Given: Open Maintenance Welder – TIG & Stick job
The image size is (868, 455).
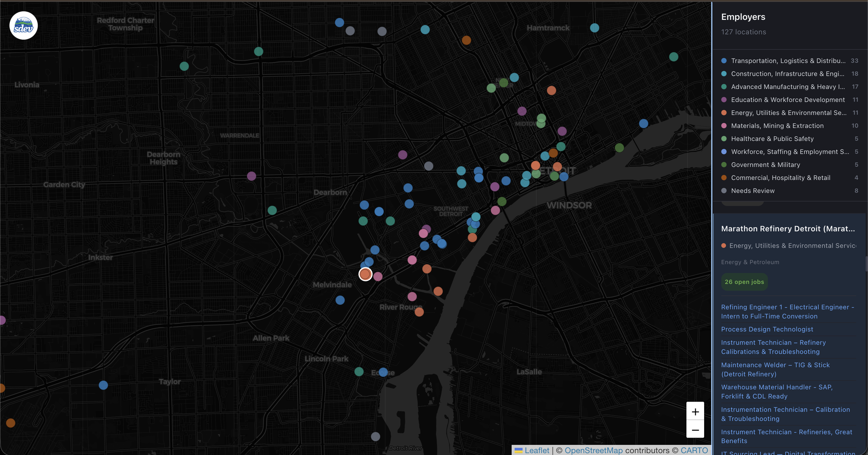Looking at the screenshot, I should (775, 370).
